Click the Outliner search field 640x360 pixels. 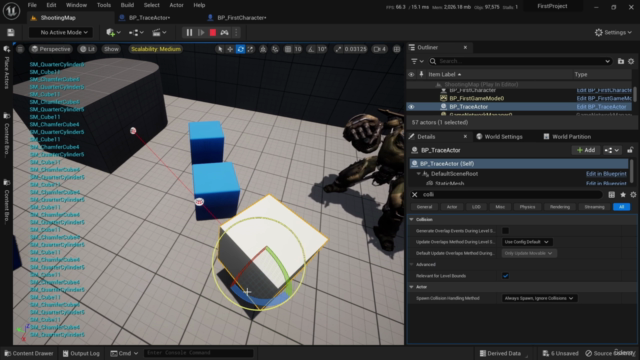tap(520, 61)
